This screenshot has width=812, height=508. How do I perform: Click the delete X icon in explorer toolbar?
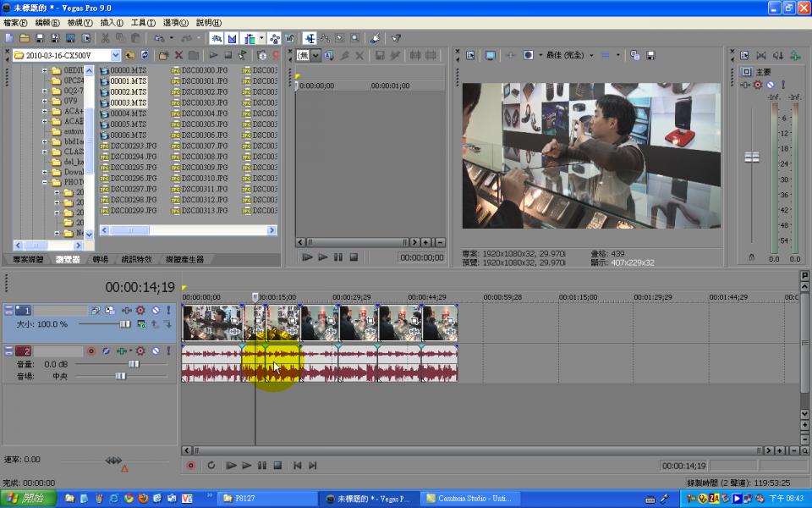(x=178, y=55)
